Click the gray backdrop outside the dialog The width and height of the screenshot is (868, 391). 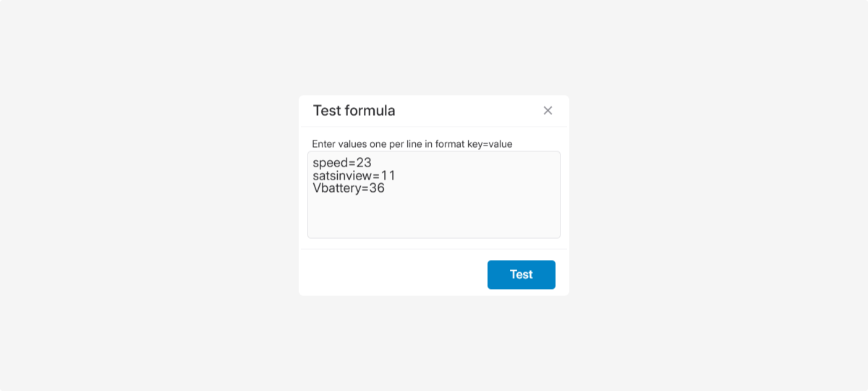(x=145, y=195)
